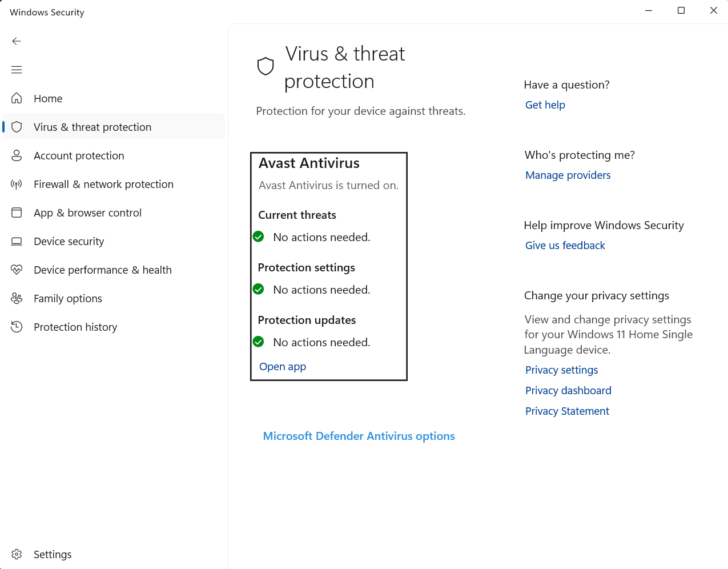
Task: Click the Open app link for Avast
Action: click(x=282, y=366)
